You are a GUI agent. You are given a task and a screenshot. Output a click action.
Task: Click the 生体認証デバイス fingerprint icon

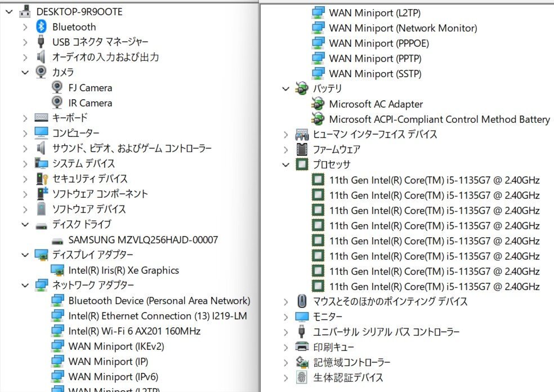click(301, 377)
